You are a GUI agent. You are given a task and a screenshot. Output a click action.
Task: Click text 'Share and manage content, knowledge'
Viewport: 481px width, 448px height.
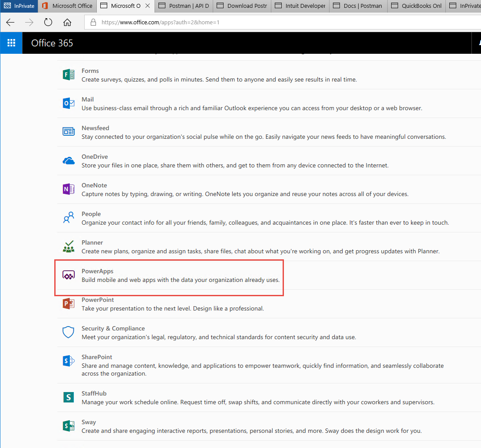135,366
